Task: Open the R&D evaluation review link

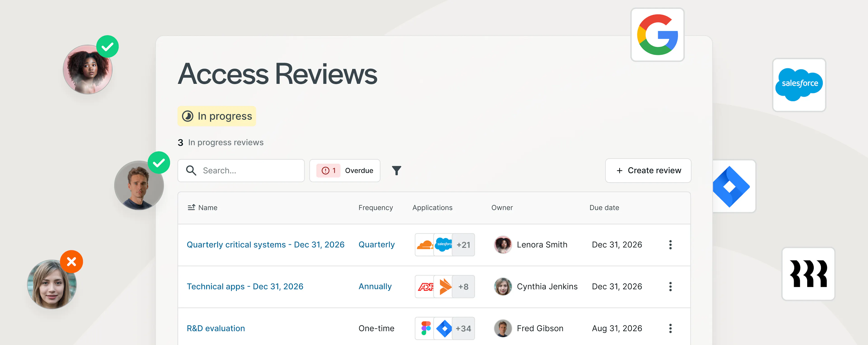Action: 216,328
